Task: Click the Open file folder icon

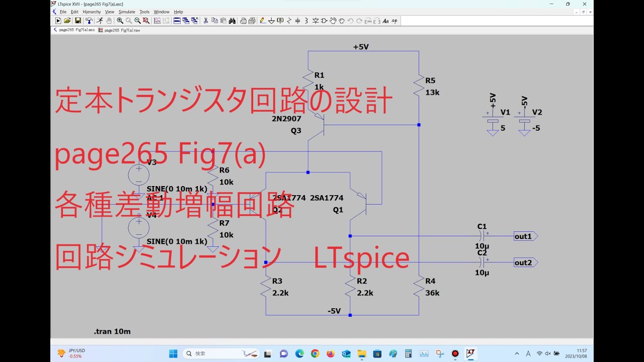Action: [x=67, y=21]
